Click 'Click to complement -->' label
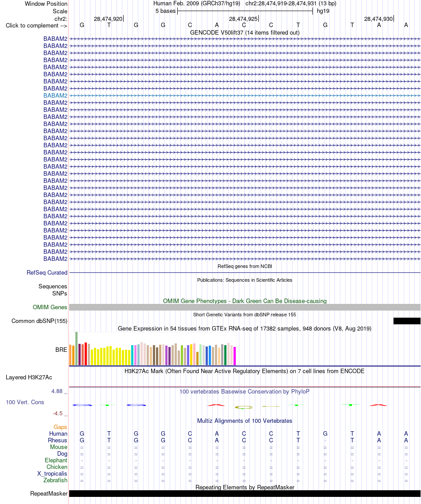 tap(36, 26)
